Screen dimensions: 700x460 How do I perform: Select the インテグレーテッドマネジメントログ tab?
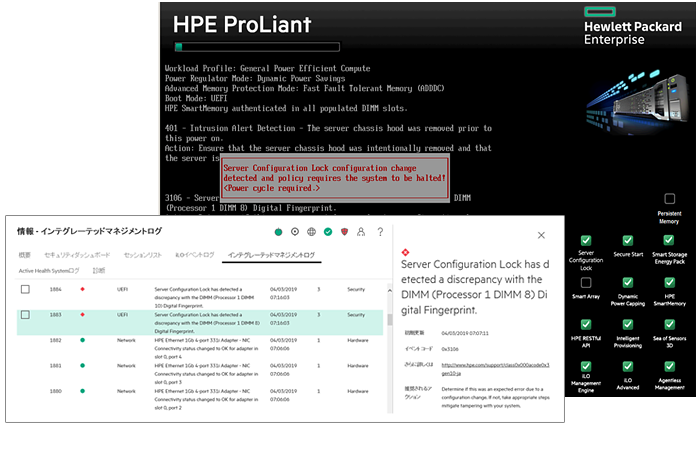coord(271,255)
